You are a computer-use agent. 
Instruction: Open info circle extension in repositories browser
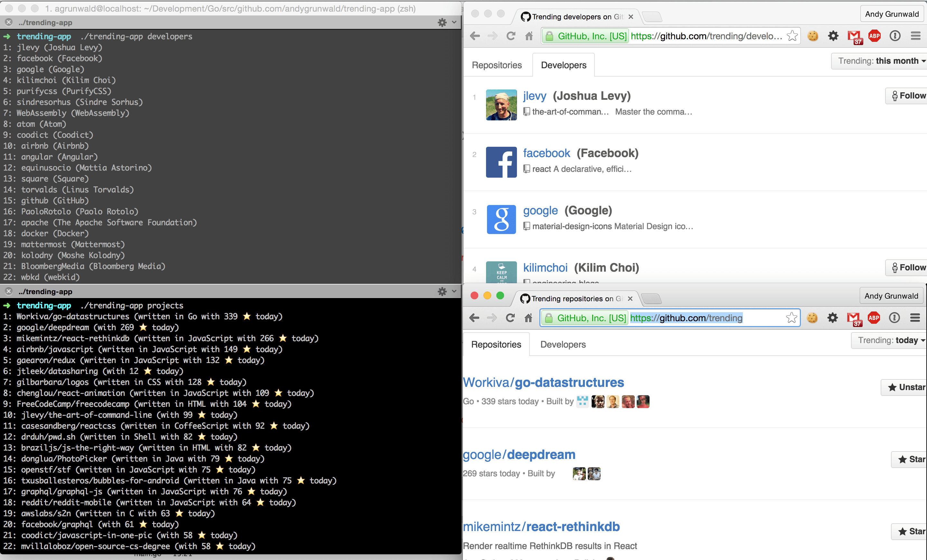pyautogui.click(x=894, y=318)
